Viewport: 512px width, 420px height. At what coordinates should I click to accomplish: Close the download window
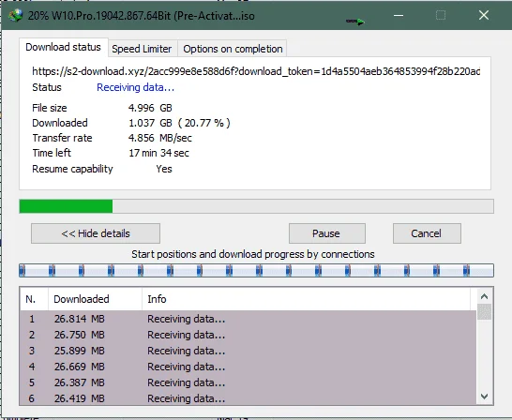click(x=484, y=15)
